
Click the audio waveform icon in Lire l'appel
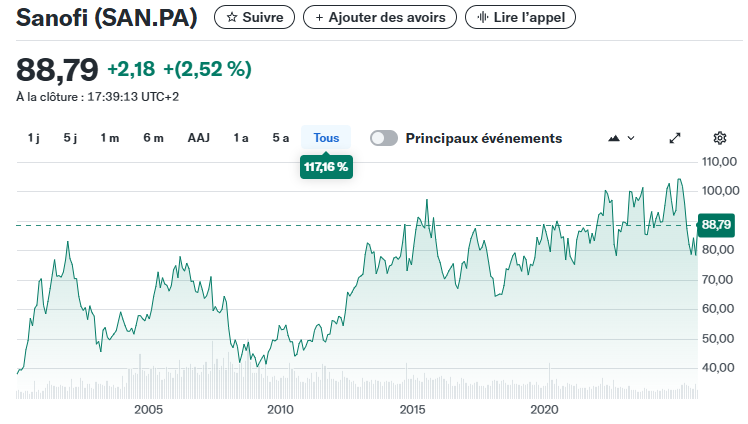coord(483,18)
